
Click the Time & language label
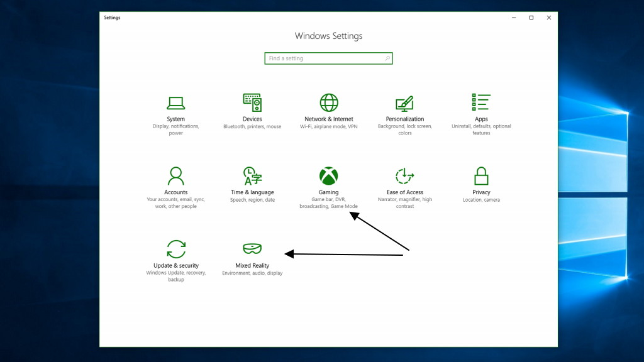(x=252, y=192)
